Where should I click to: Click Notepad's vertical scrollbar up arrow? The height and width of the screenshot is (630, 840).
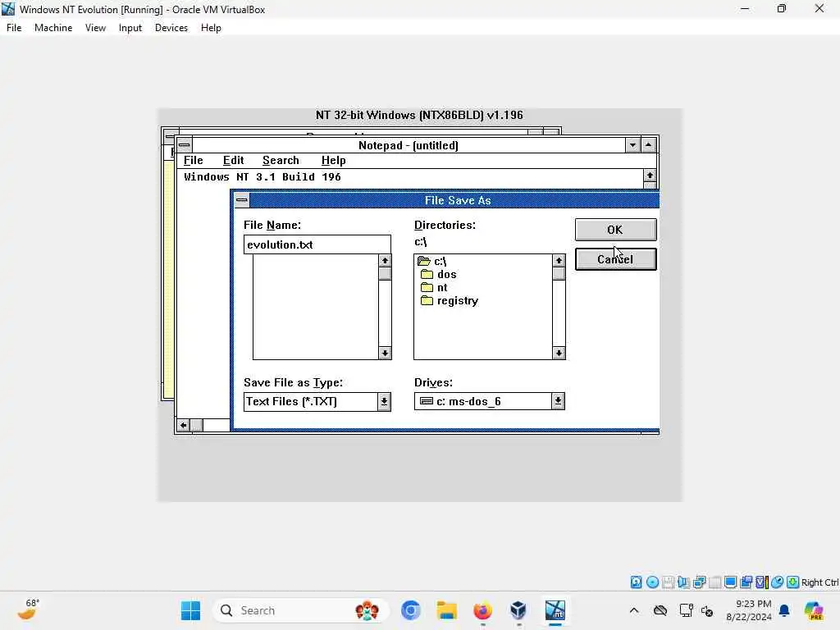coord(650,176)
